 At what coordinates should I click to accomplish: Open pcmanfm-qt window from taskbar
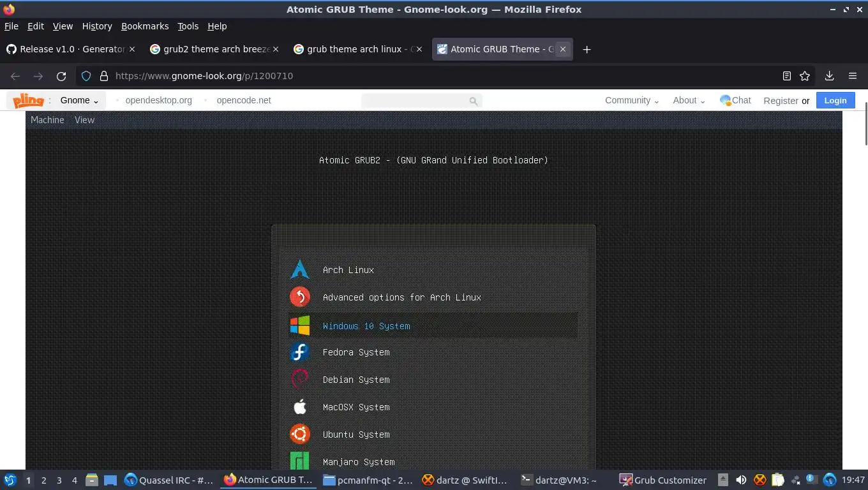(368, 480)
